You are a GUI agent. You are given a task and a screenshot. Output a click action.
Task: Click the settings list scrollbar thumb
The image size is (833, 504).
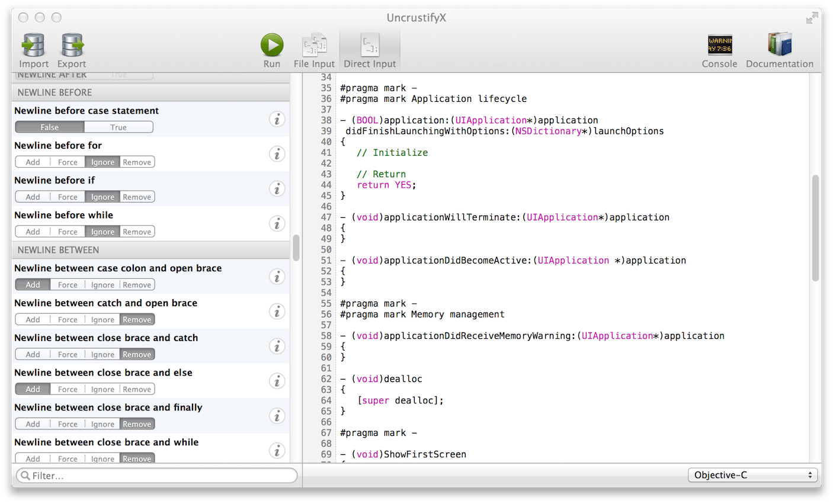pyautogui.click(x=296, y=248)
